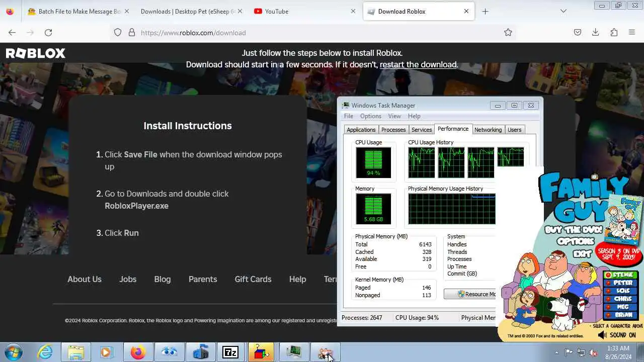Show hidden system tray icons arrow
The image size is (644, 362).
(x=556, y=352)
